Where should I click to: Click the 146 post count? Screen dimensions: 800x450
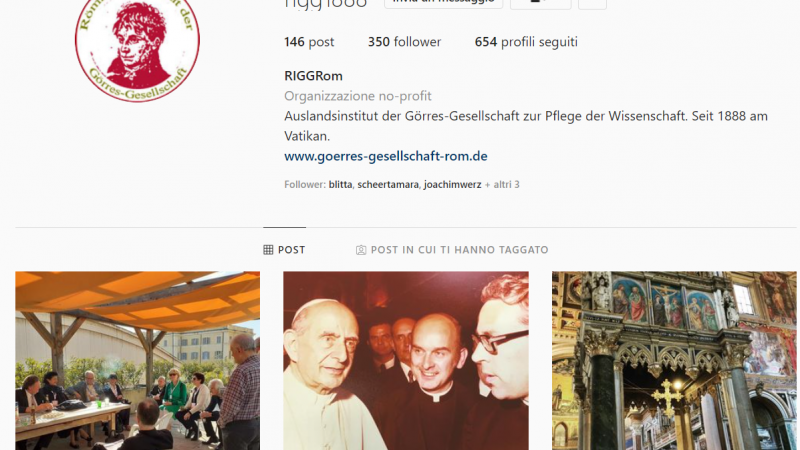pyautogui.click(x=309, y=42)
